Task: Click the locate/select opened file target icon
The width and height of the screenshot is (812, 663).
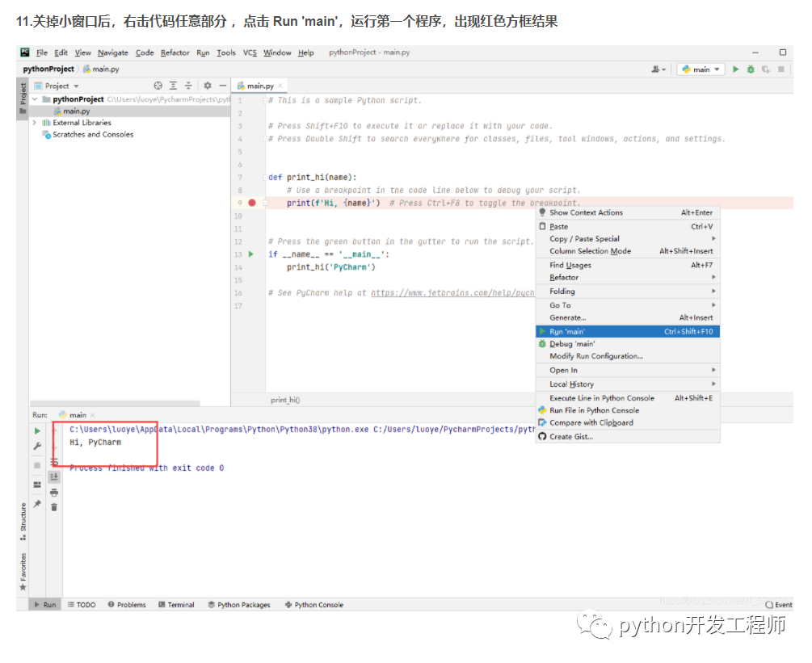Action: 158,86
